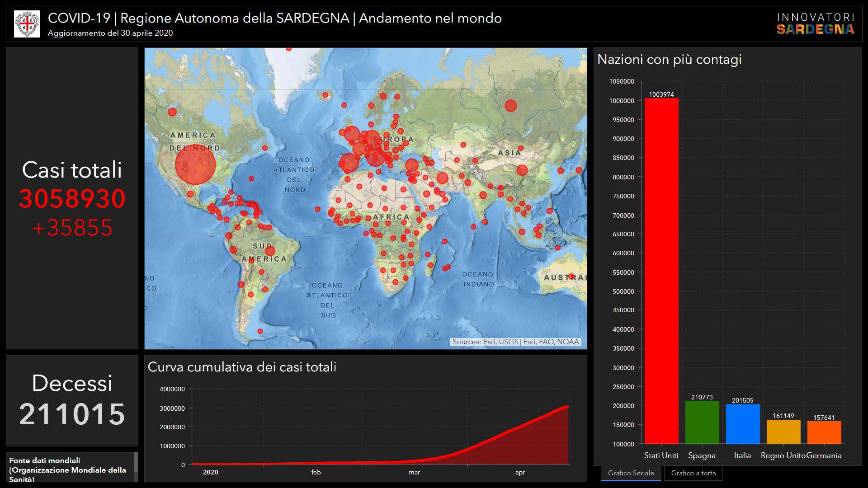Open the Esri map sources attribution
The height and width of the screenshot is (488, 868).
(515, 342)
